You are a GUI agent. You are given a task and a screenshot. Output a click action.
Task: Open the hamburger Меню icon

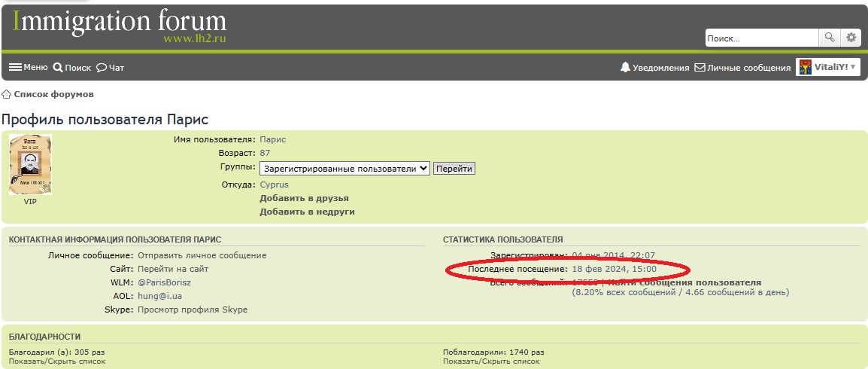(x=15, y=67)
